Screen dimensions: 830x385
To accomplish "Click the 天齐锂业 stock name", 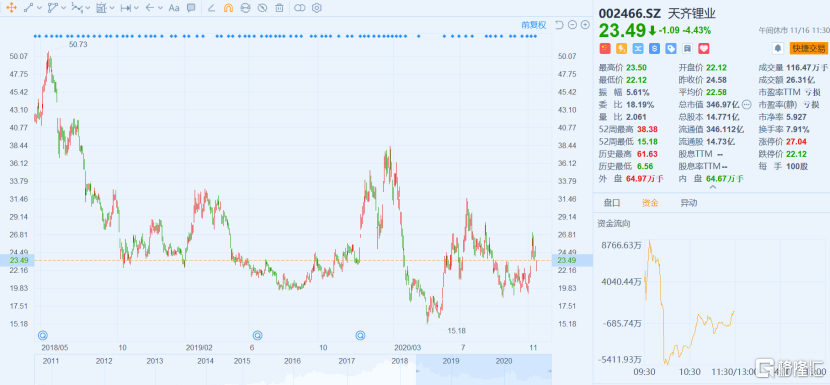I will point(691,13).
